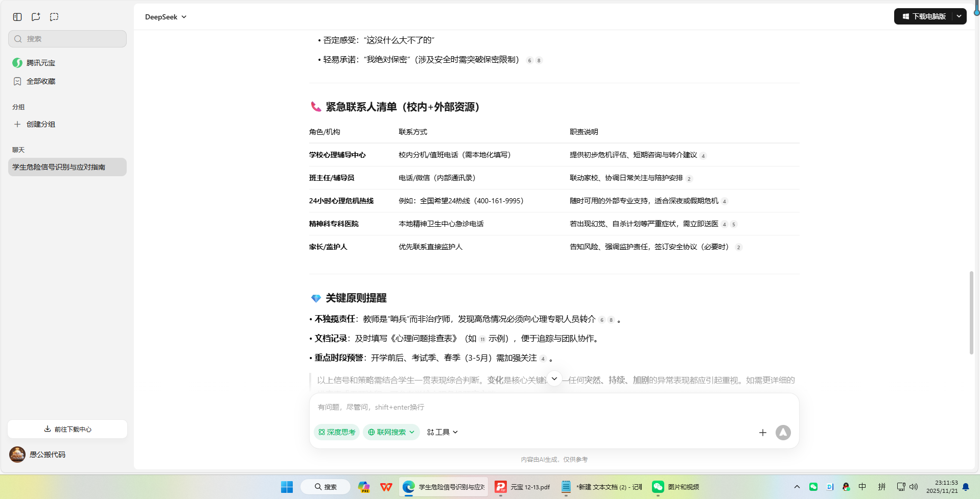Image resolution: width=980 pixels, height=499 pixels.
Task: Start a new chat
Action: 35,16
